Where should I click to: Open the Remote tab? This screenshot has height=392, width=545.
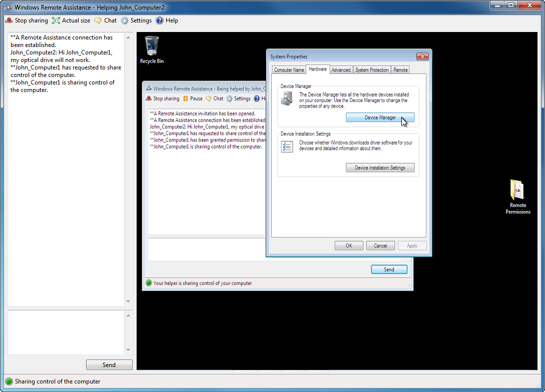pyautogui.click(x=400, y=70)
